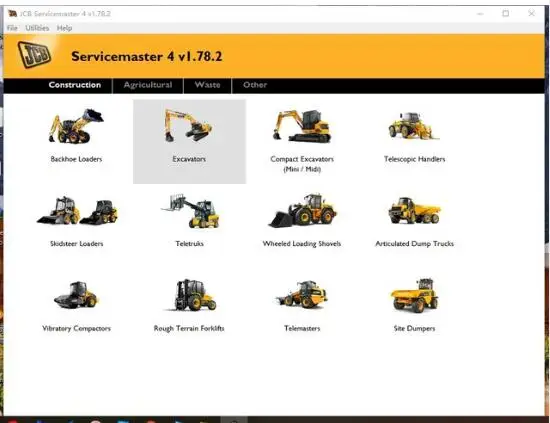Screen dimensions: 550x423
Task: Click the Compact Excavators (Mini / Midi) label
Action: click(x=302, y=164)
